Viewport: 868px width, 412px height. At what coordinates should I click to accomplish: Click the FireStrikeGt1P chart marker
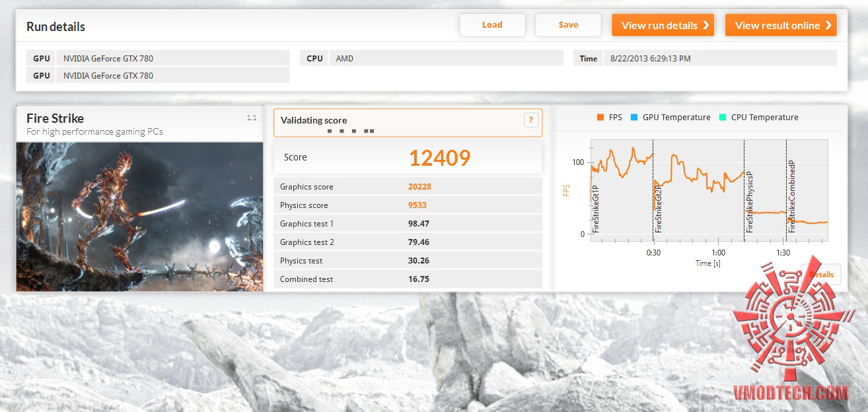[x=596, y=209]
